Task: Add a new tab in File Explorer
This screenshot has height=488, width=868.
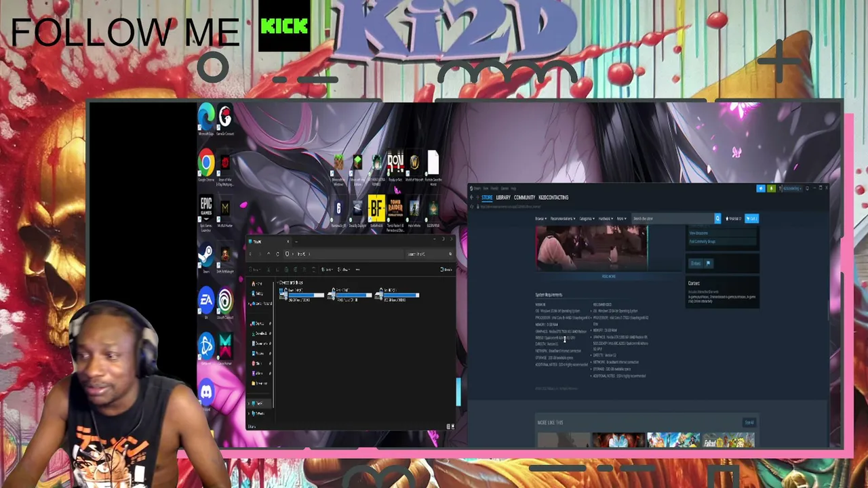Action: click(x=296, y=241)
